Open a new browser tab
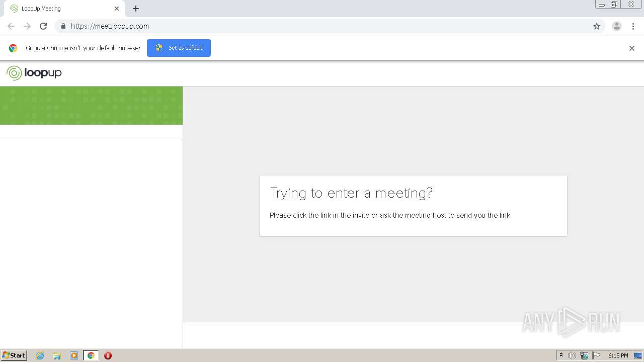Viewport: 644px width, 362px height. 136,9
